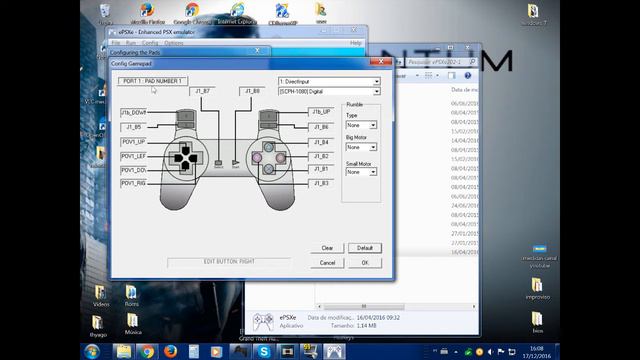Select the improviso folder on desktop
The height and width of the screenshot is (360, 640).
point(538,289)
